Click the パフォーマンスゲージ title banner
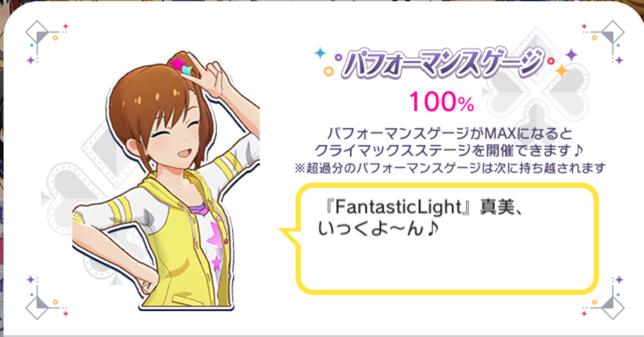The width and height of the screenshot is (644, 337). 442,64
